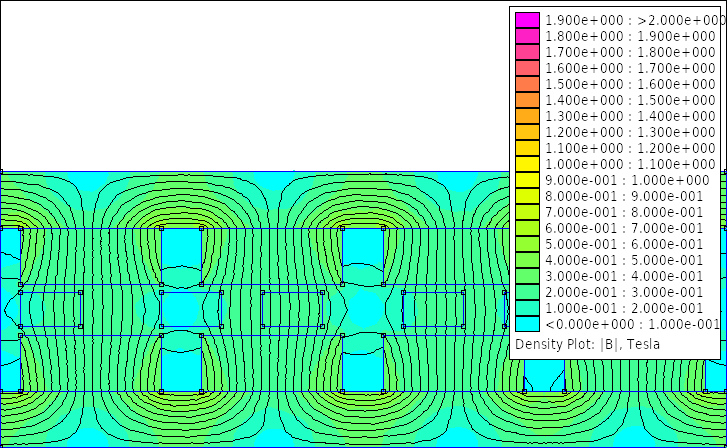Click the magenta swatch for values above 1.900e+000
The width and height of the screenshot is (727, 448).
[x=527, y=20]
